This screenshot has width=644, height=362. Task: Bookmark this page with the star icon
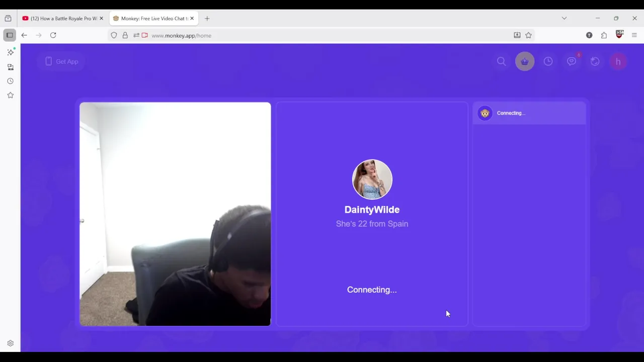pyautogui.click(x=528, y=35)
